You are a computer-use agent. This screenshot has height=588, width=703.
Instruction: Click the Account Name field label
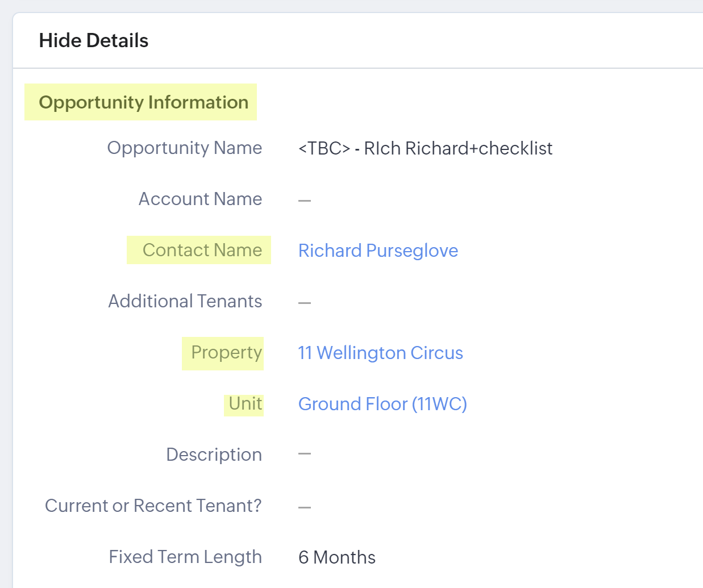click(x=200, y=199)
